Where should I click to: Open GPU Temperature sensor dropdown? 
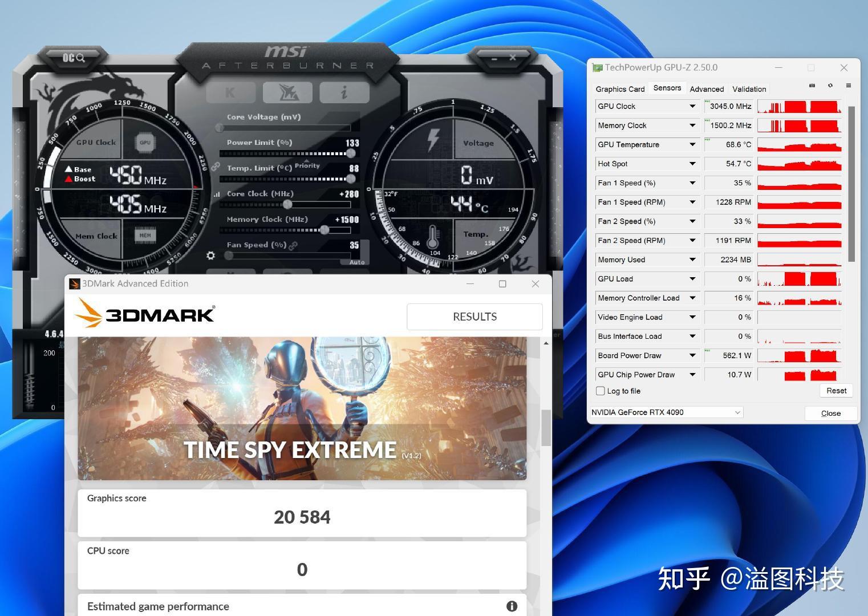(x=692, y=145)
